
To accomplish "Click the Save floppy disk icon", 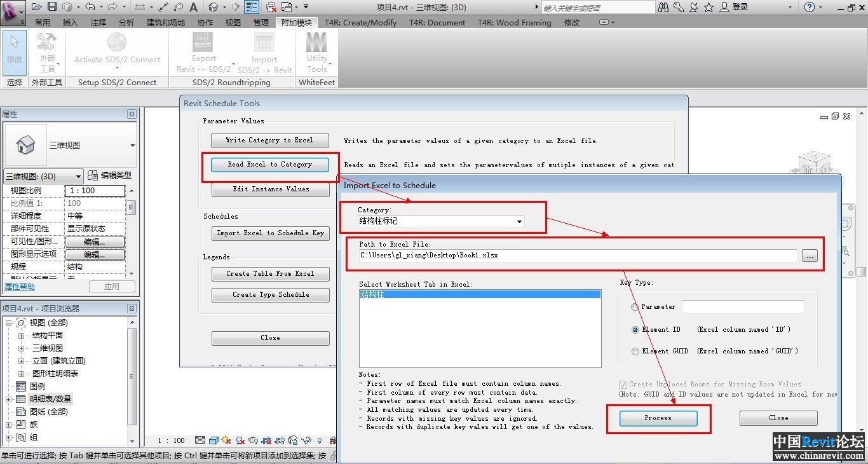I will (52, 6).
